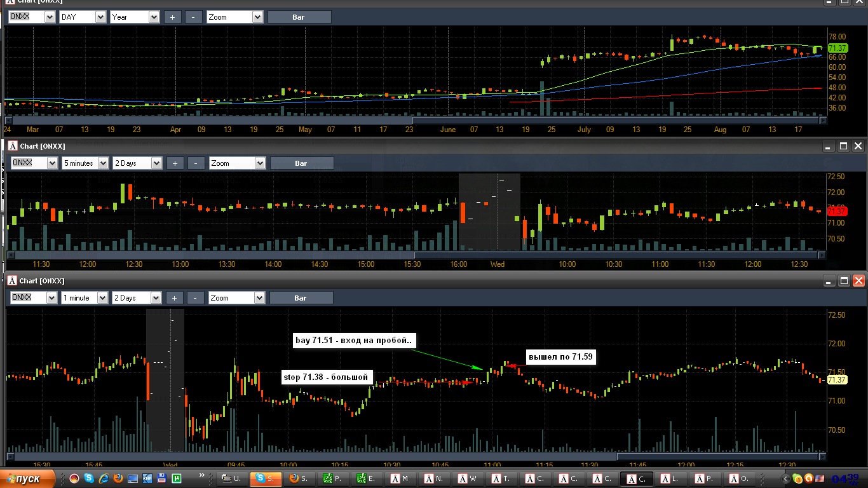Show hidden system tray icons arrow
Image resolution: width=868 pixels, height=488 pixels.
(786, 478)
